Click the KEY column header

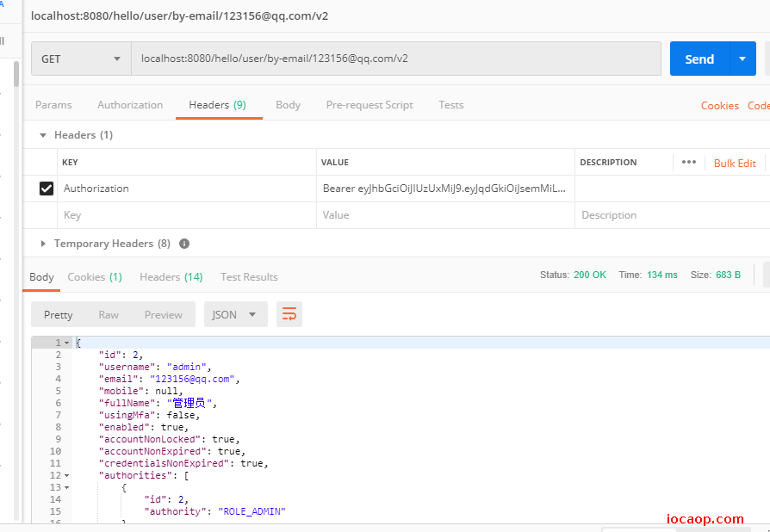click(70, 163)
